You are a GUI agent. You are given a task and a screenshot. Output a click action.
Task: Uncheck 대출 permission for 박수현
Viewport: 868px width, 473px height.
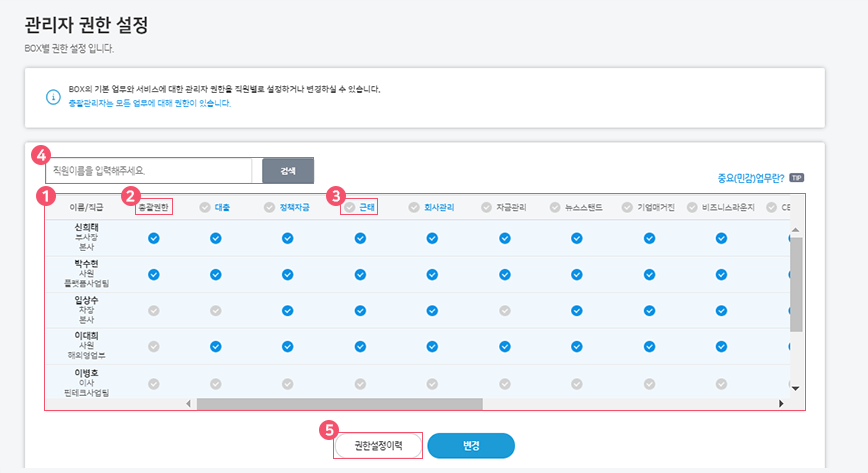(x=215, y=274)
